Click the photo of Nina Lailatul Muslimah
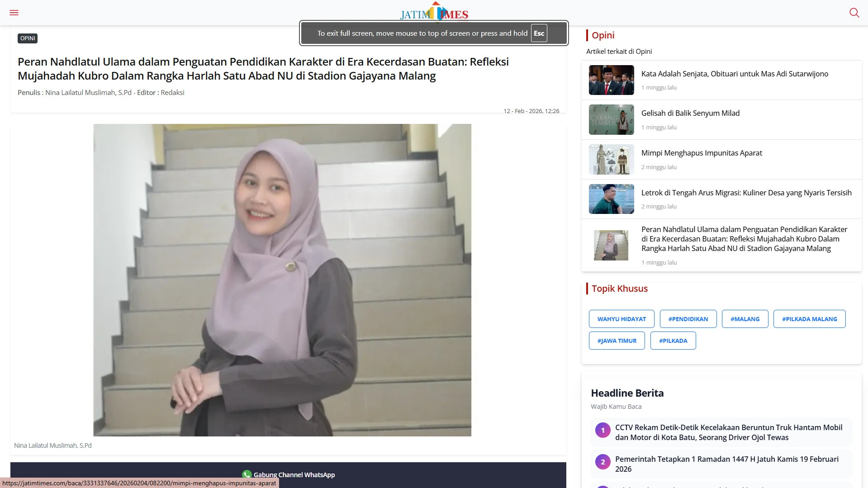 [x=281, y=280]
